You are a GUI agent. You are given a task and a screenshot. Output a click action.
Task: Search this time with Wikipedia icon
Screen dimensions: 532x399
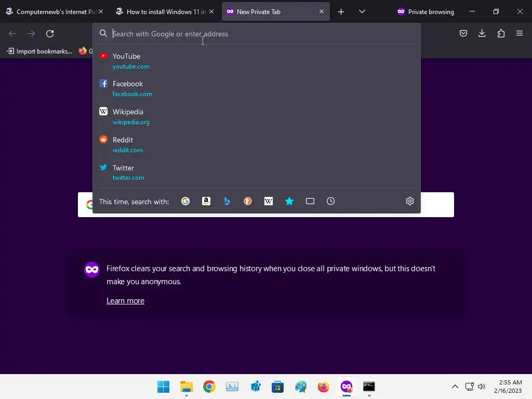(x=269, y=201)
